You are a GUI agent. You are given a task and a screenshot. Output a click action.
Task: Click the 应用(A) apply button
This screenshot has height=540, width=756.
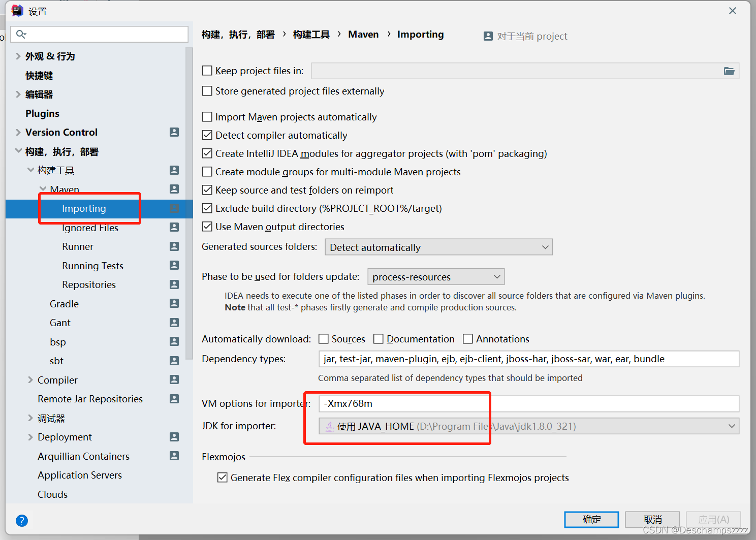pos(713,519)
